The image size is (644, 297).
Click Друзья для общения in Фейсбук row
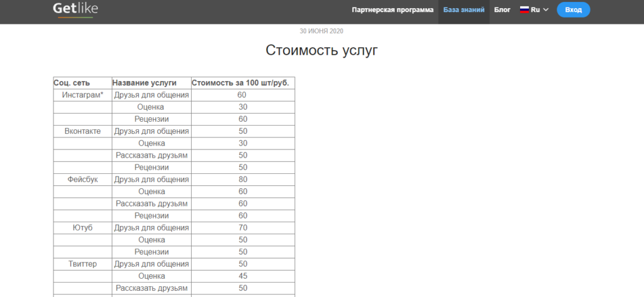tap(152, 179)
